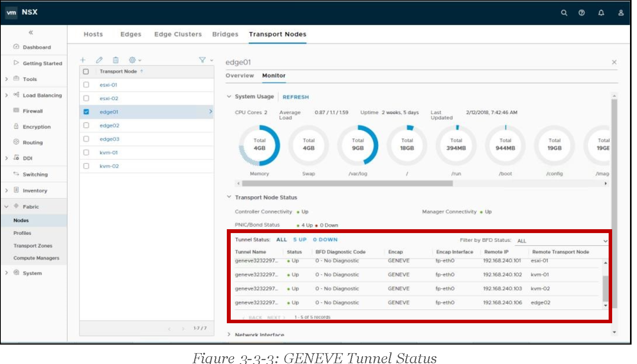Open the user account icon

click(621, 13)
